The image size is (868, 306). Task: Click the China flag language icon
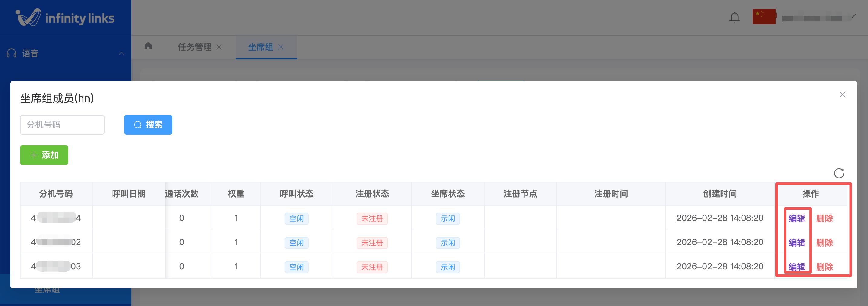click(764, 17)
